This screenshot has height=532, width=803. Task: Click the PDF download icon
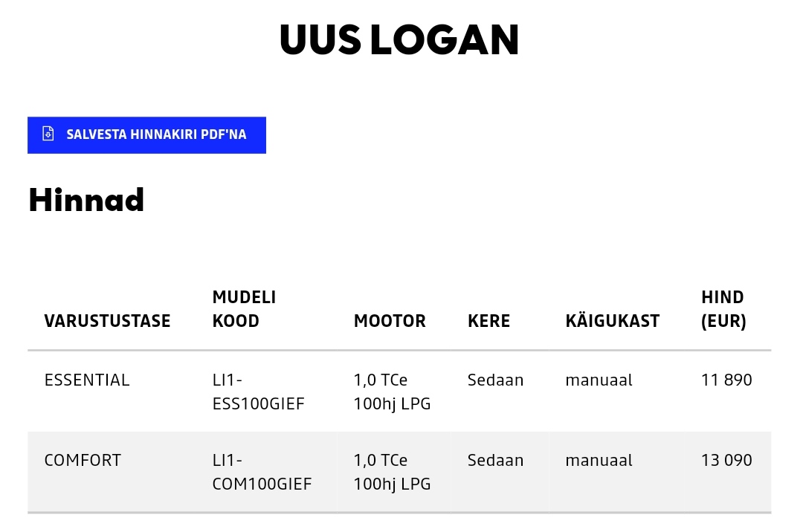(48, 134)
